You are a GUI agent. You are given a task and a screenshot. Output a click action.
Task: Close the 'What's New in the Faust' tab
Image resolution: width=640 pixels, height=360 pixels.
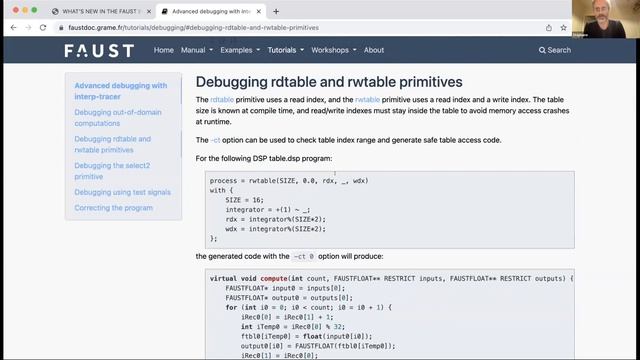tap(149, 11)
